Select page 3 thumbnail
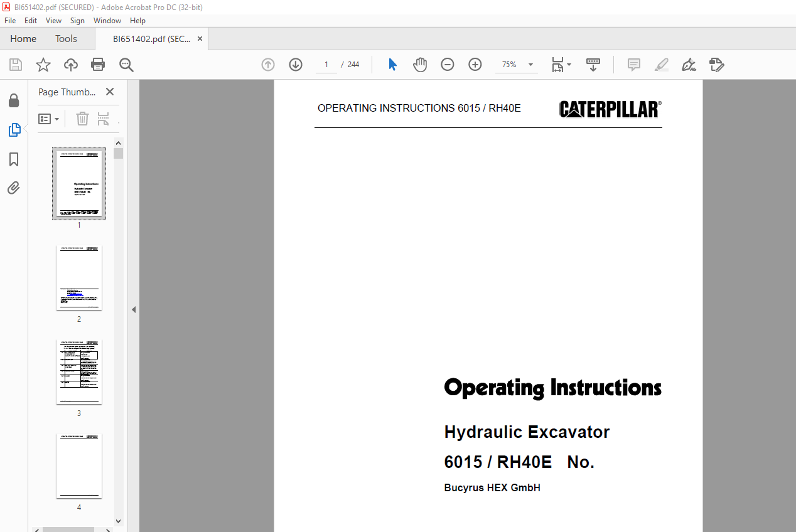 tap(79, 371)
